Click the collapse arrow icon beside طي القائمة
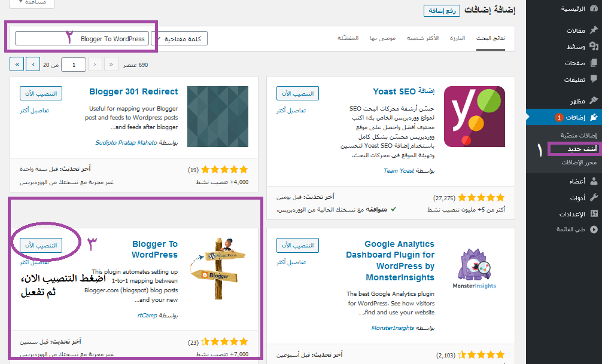 pyautogui.click(x=594, y=230)
